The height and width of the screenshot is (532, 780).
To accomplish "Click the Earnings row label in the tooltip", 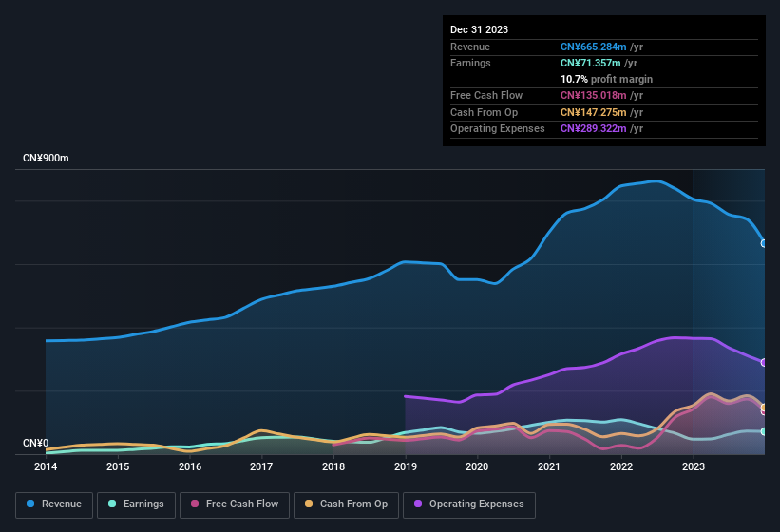I will pos(470,63).
